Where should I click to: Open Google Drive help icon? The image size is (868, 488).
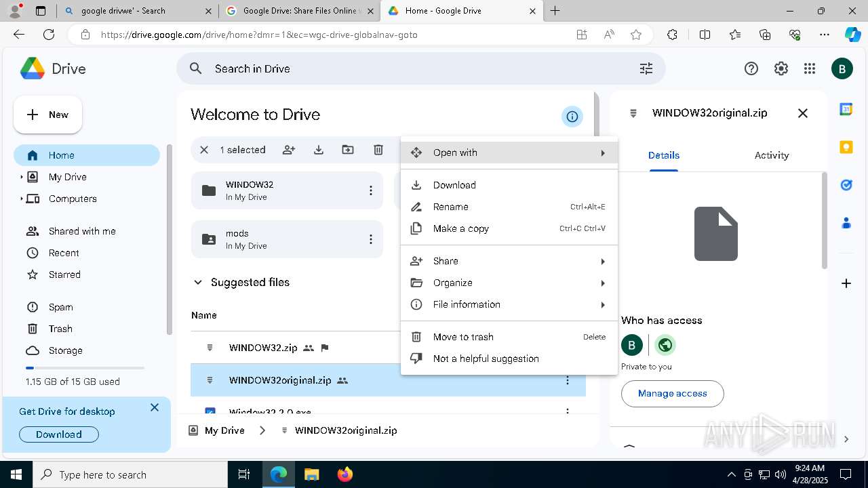click(751, 68)
